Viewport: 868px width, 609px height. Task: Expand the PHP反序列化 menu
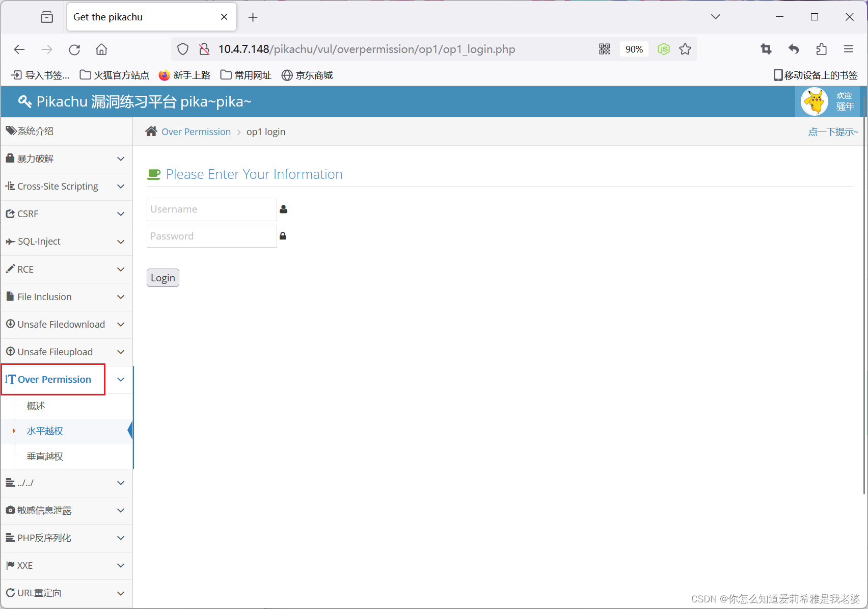67,538
